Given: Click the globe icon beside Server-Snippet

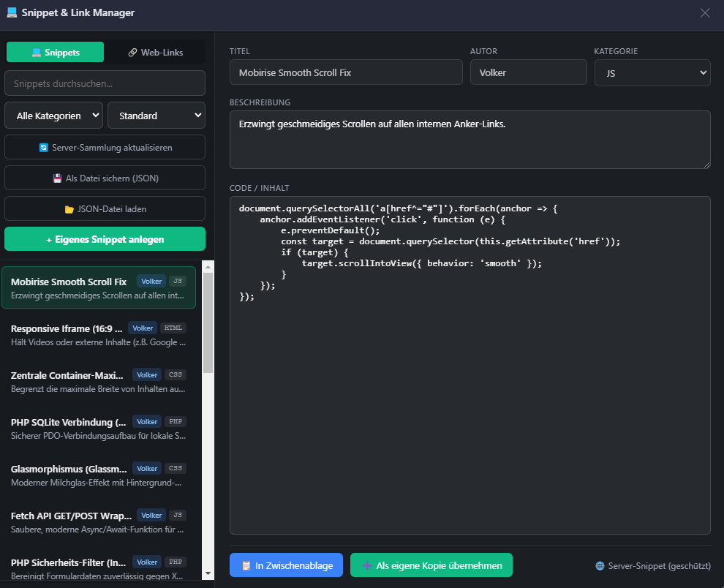Looking at the screenshot, I should click(600, 566).
